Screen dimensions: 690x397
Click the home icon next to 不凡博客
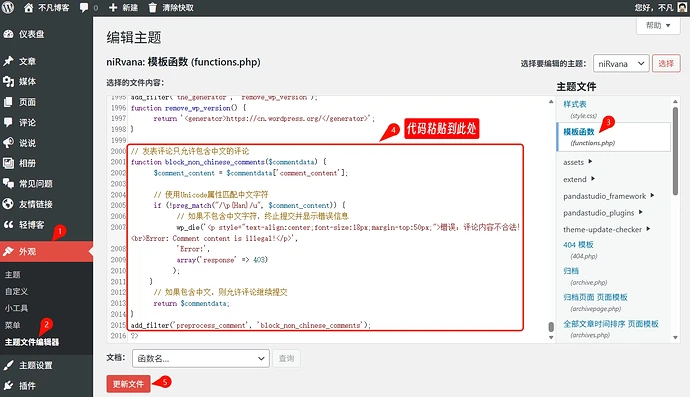click(28, 7)
